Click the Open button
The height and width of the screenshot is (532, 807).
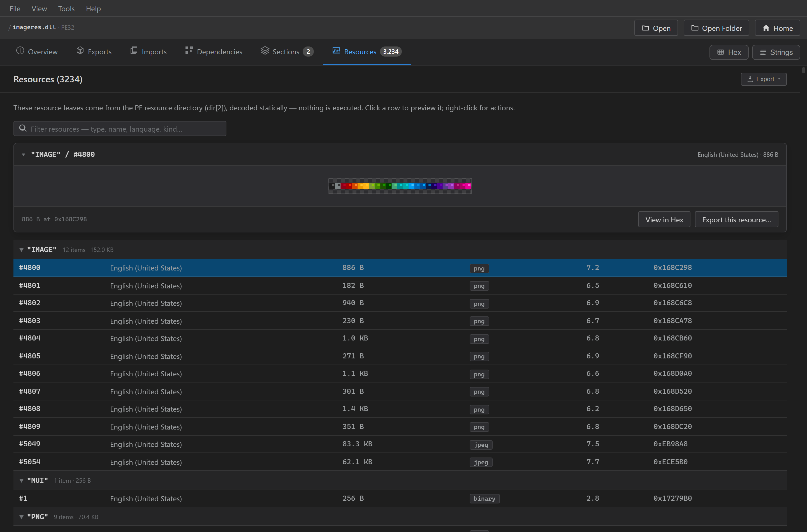pyautogui.click(x=656, y=28)
